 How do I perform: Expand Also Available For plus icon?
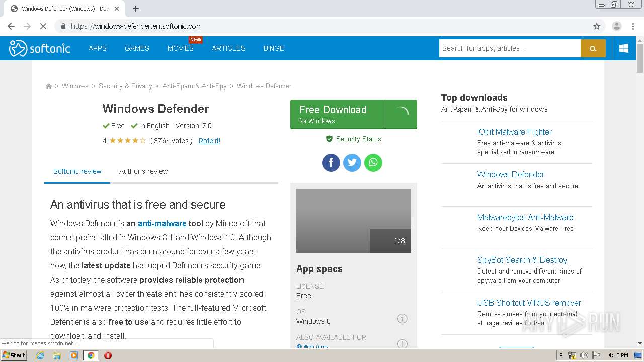pos(402,343)
